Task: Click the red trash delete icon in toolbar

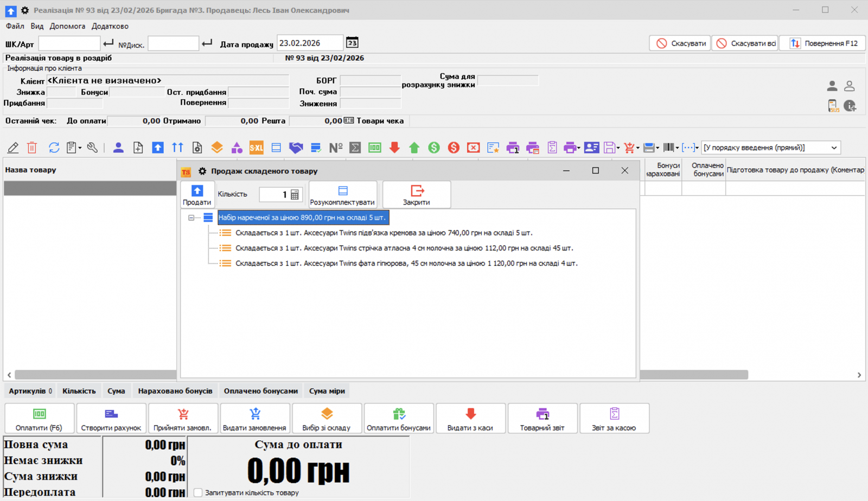Action: pos(32,147)
